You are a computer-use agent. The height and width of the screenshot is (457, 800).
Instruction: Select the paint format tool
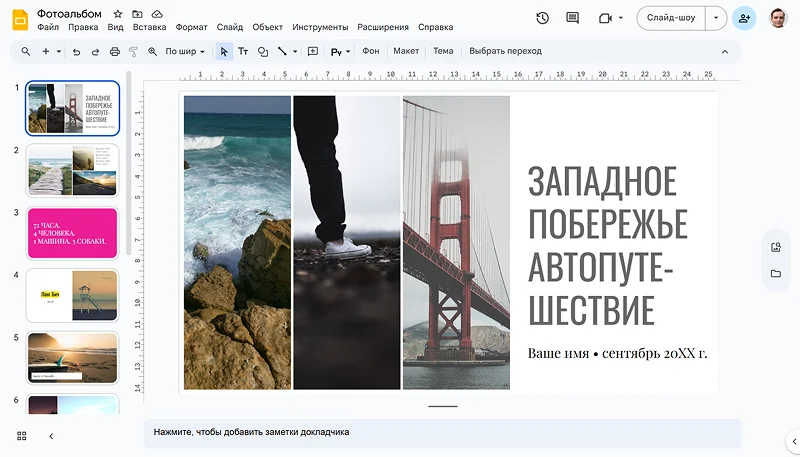point(133,52)
